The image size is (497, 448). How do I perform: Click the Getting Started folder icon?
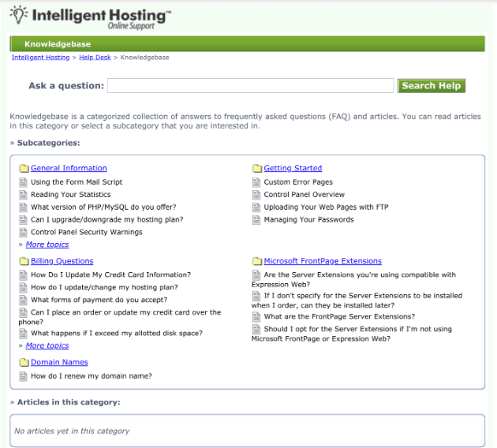click(x=257, y=168)
